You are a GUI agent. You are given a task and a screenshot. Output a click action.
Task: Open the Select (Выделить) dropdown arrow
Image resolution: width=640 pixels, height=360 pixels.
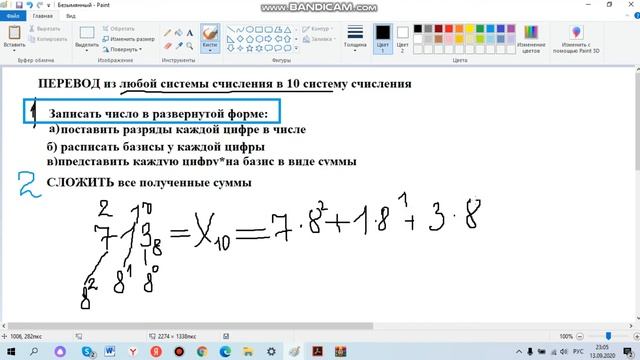tap(87, 50)
